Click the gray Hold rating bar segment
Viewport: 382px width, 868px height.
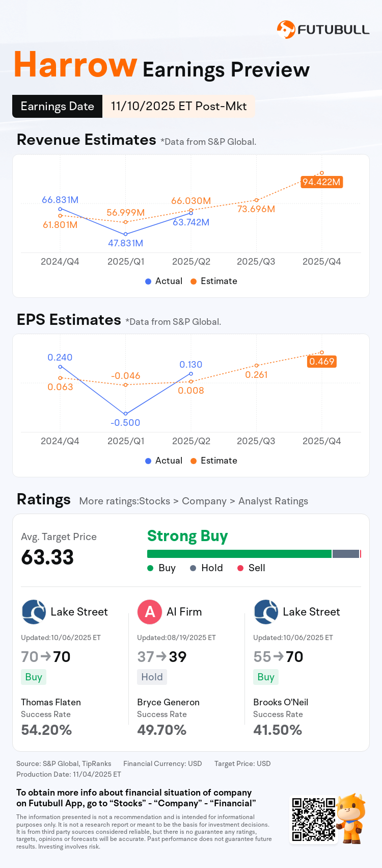coord(345,554)
